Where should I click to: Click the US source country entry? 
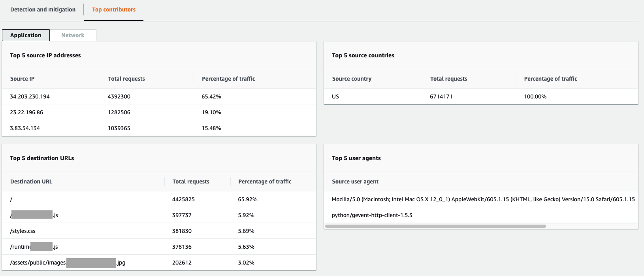point(335,96)
